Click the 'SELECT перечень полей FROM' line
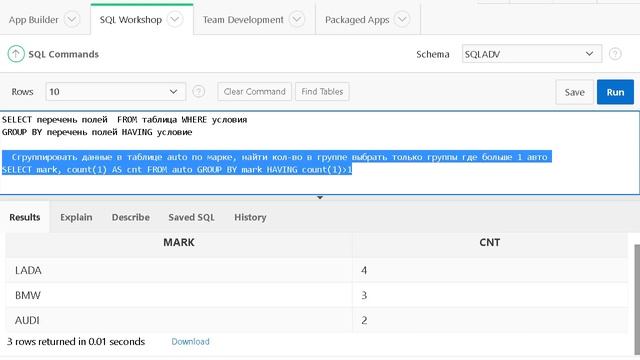 point(124,120)
